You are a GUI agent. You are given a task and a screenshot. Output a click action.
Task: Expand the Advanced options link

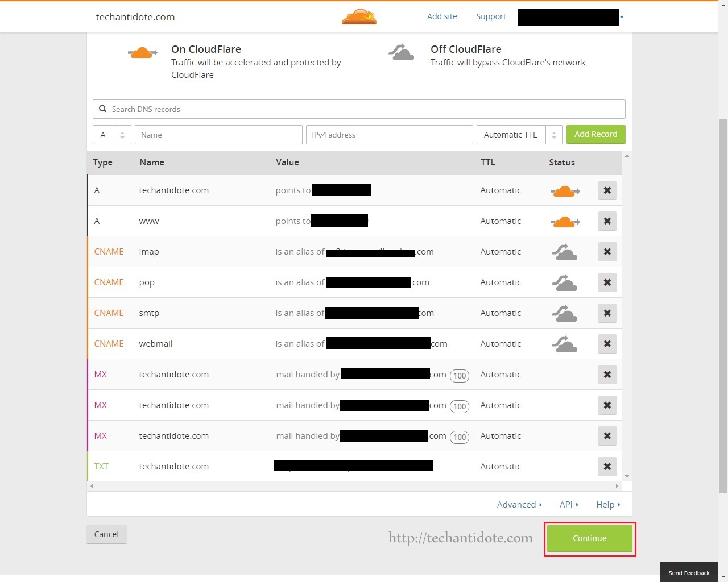tap(519, 505)
